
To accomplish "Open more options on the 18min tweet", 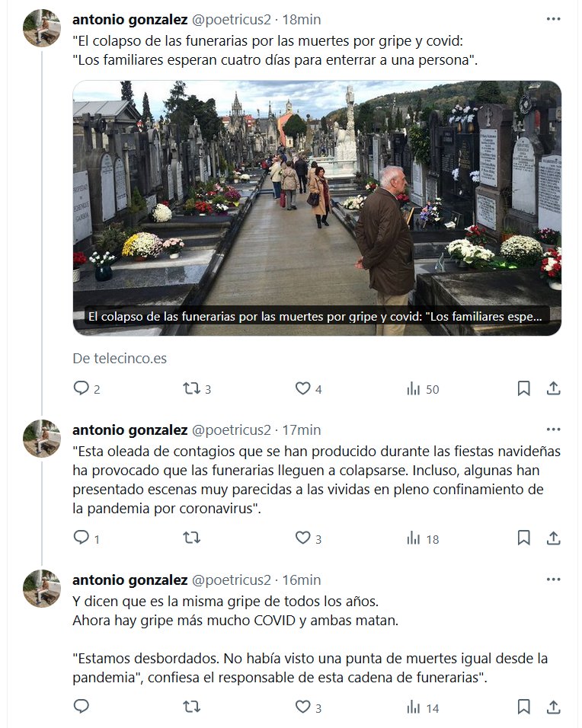I will (553, 19).
